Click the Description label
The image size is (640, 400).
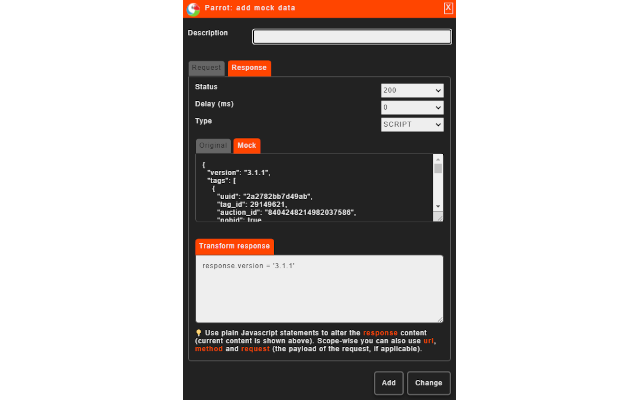(208, 33)
